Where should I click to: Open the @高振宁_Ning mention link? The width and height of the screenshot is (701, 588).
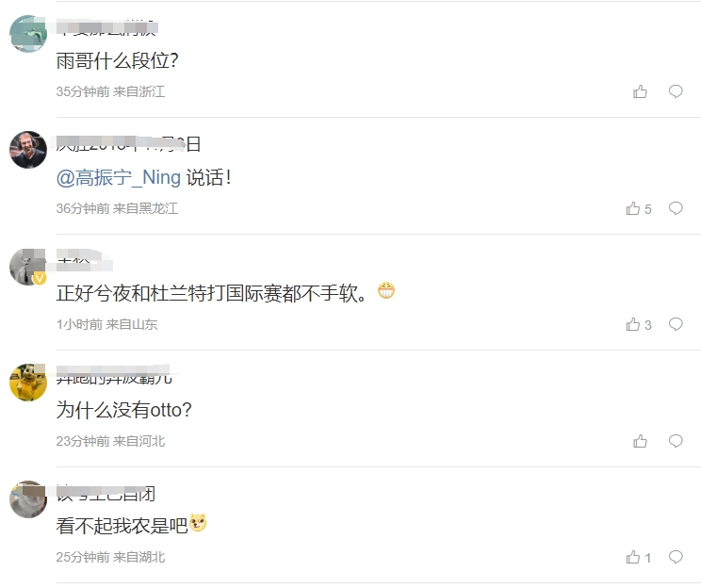119,178
